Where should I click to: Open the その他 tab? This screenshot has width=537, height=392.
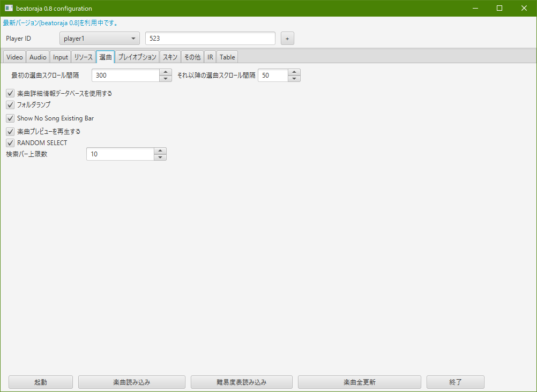point(192,57)
